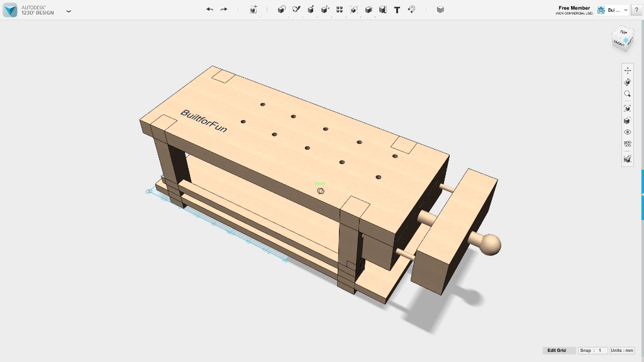The image size is (644, 362).
Task: Click the BuiltforFun text on workbench
Action: point(204,121)
